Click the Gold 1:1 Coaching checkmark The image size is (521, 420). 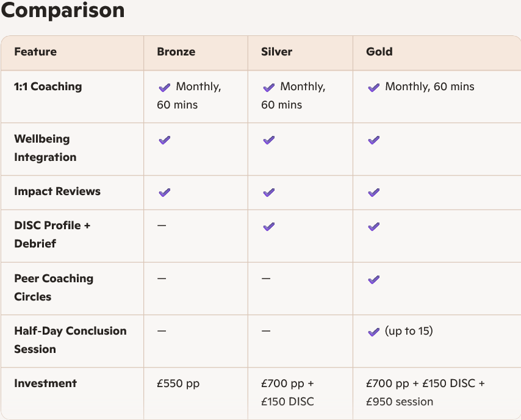pyautogui.click(x=374, y=87)
